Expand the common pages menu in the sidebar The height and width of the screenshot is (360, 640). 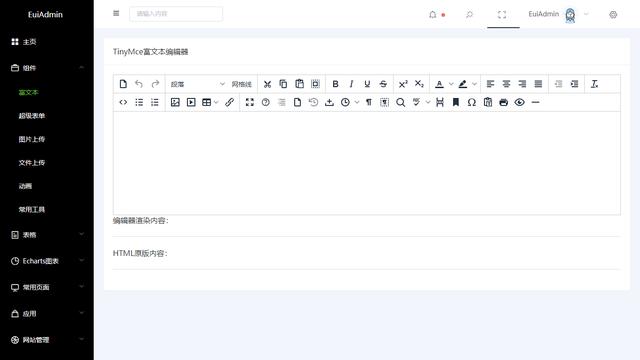[x=47, y=287]
